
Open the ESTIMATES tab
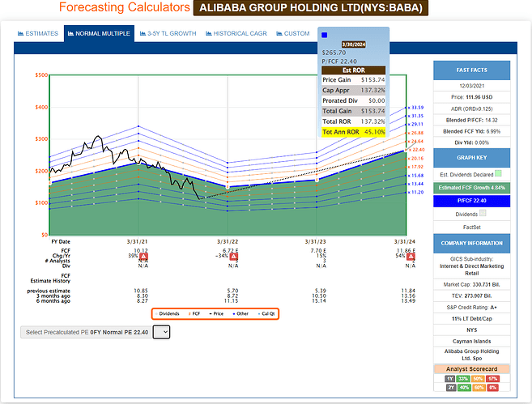[38, 33]
